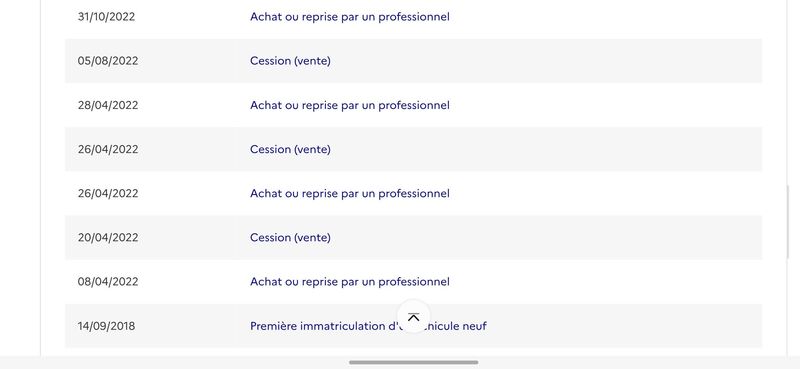
Task: Select 26/04/2022 date beside Cession (vente)
Action: coord(108,149)
